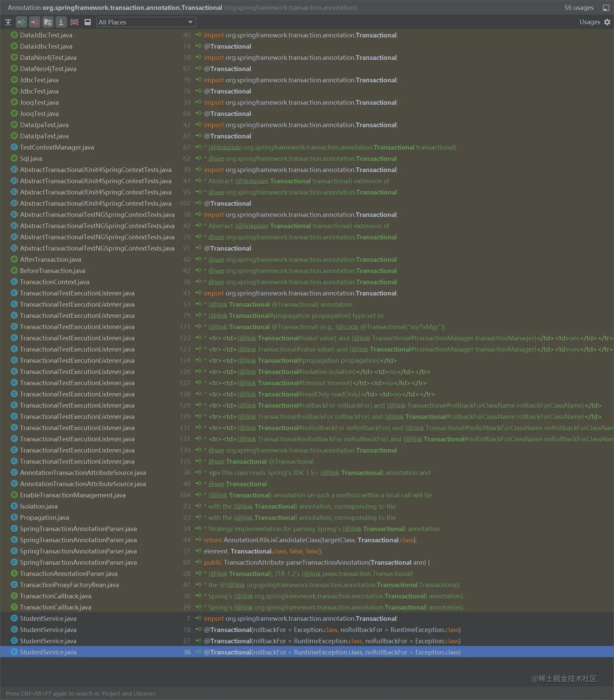This screenshot has width=614, height=700.
Task: Select AnnotationTransactionAttributeSource.java line 48 usage
Action: tap(307, 484)
